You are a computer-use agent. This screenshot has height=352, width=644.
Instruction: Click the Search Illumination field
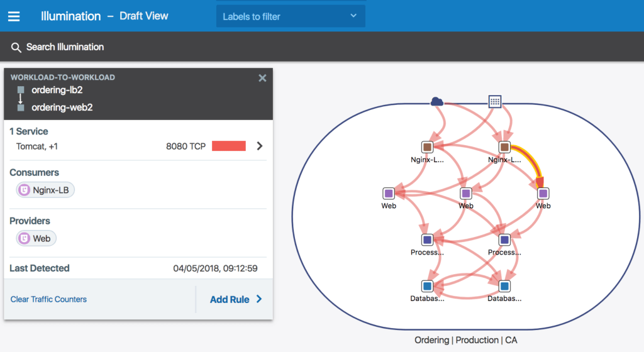pyautogui.click(x=65, y=47)
